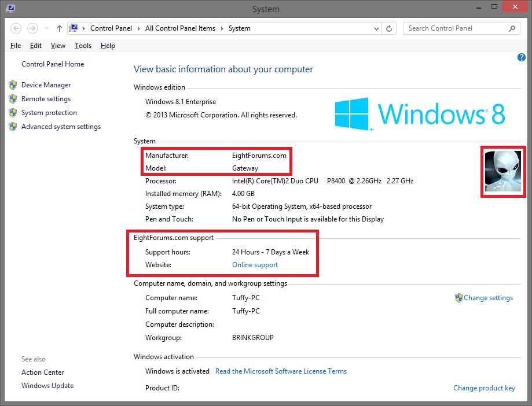Click shield icon beside System protection
Screen dimensions: 532x406
click(x=13, y=113)
